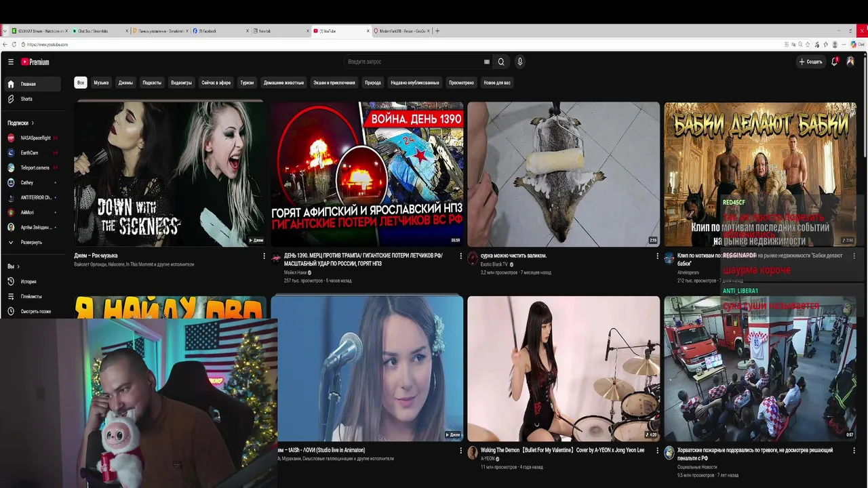Click Майкл Наки channel avatar
The height and width of the screenshot is (488, 868).
tap(276, 258)
